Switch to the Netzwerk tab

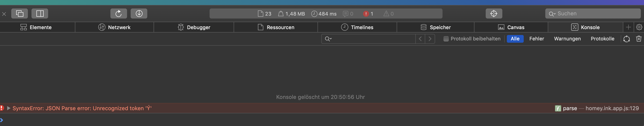[114, 27]
